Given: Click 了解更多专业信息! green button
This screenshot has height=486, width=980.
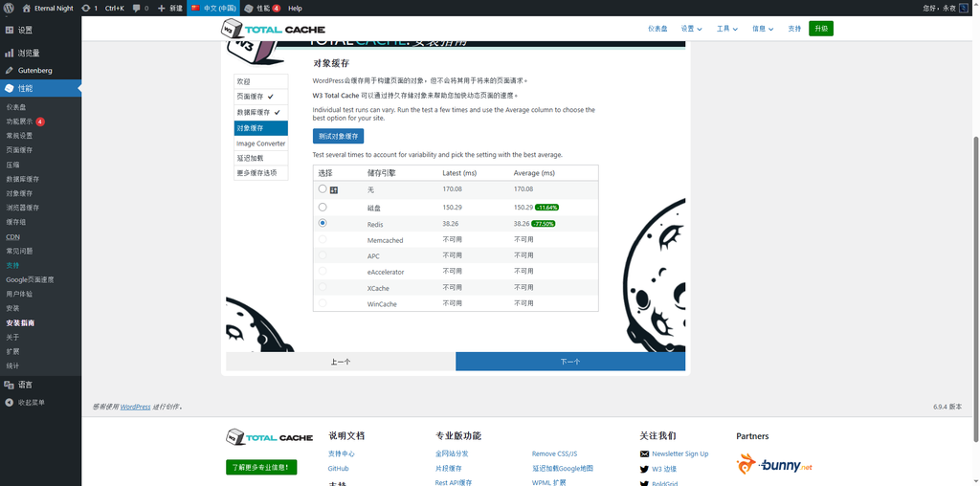Looking at the screenshot, I should tap(261, 467).
